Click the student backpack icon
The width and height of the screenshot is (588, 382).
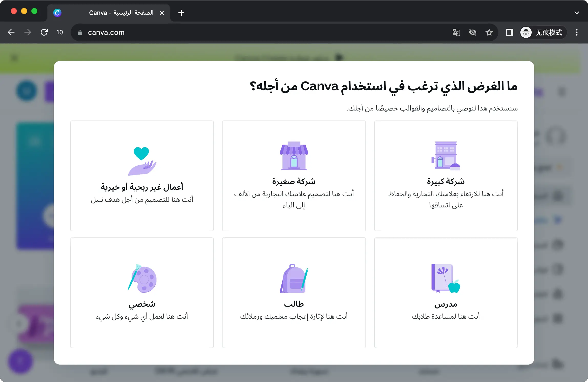294,278
